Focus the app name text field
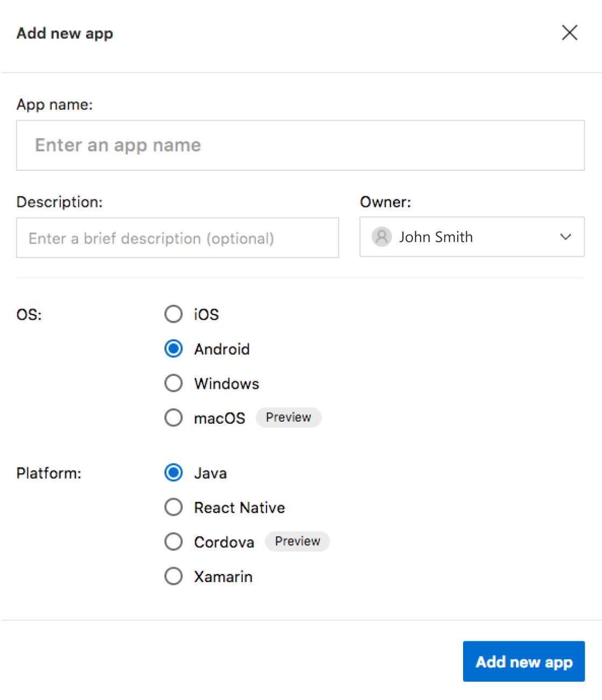602x700 pixels. click(300, 145)
